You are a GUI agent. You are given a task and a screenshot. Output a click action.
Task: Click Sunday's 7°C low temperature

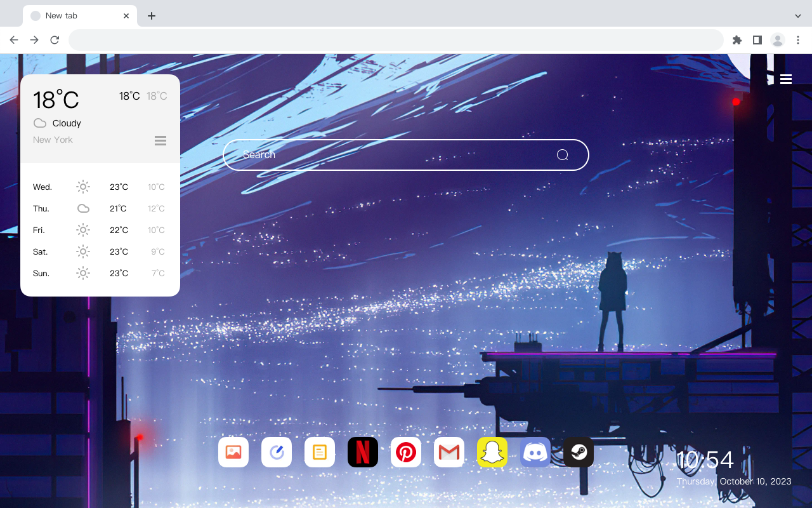(158, 274)
